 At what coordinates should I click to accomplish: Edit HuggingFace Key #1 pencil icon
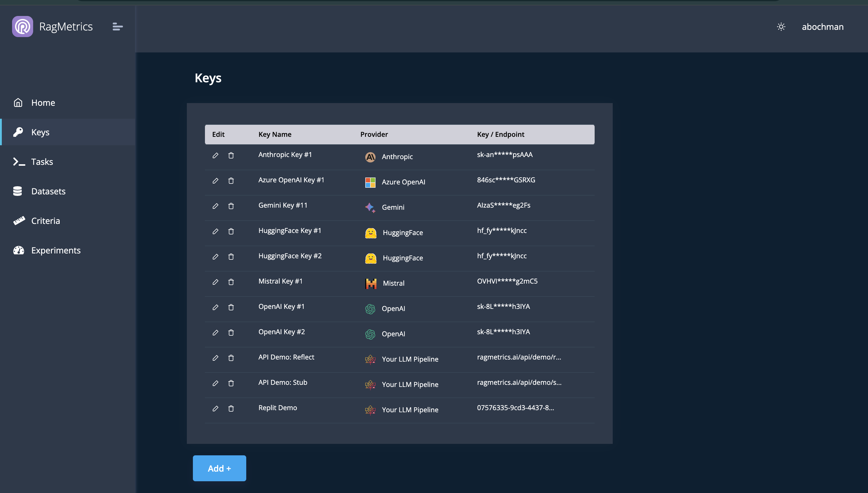pyautogui.click(x=215, y=231)
